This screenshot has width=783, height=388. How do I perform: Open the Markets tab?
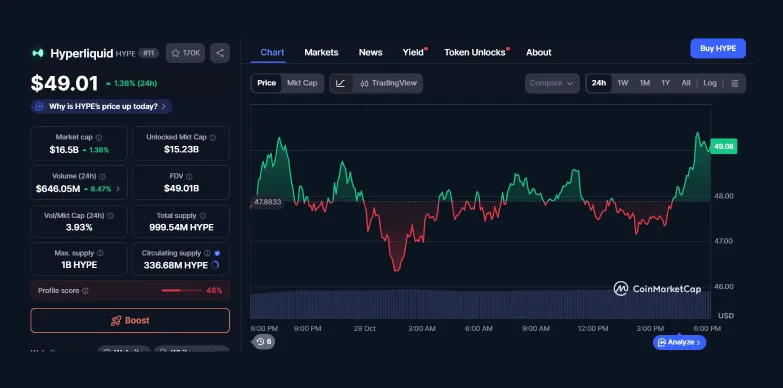pyautogui.click(x=321, y=52)
